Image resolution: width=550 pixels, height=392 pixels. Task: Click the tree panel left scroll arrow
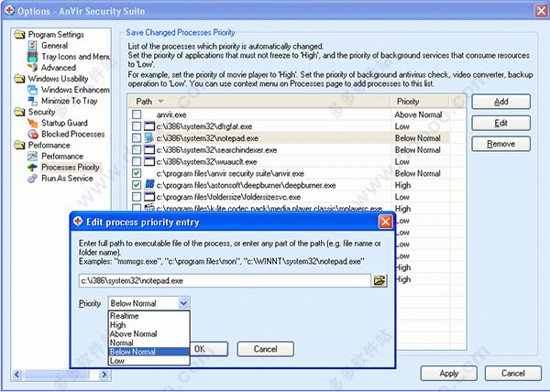click(17, 375)
